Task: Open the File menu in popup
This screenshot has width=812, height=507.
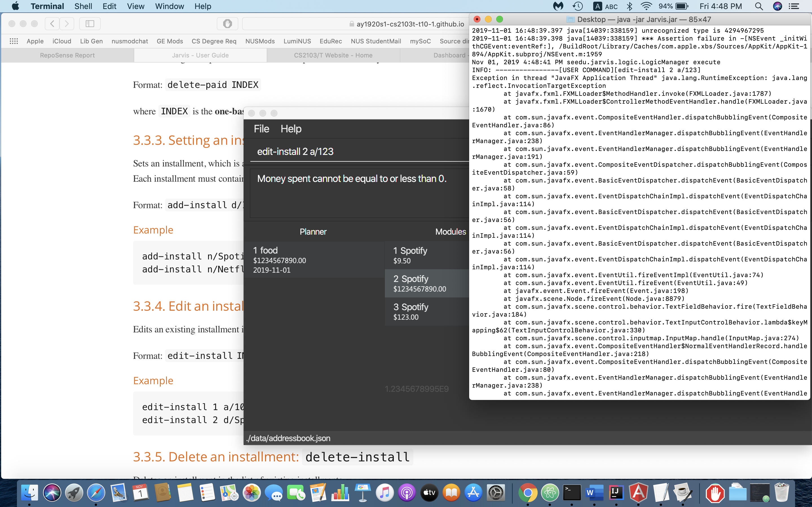Action: 261,128
